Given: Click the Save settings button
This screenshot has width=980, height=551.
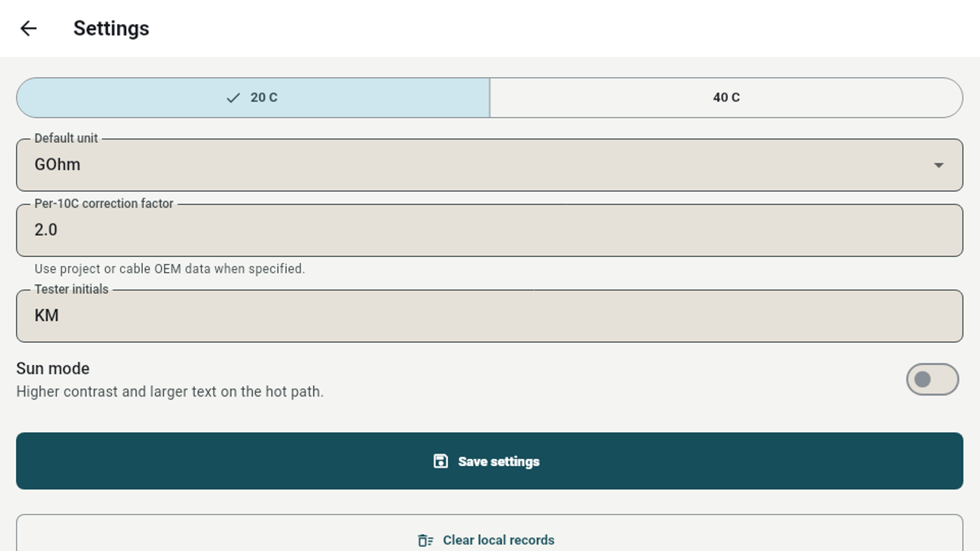Looking at the screenshot, I should (x=489, y=461).
